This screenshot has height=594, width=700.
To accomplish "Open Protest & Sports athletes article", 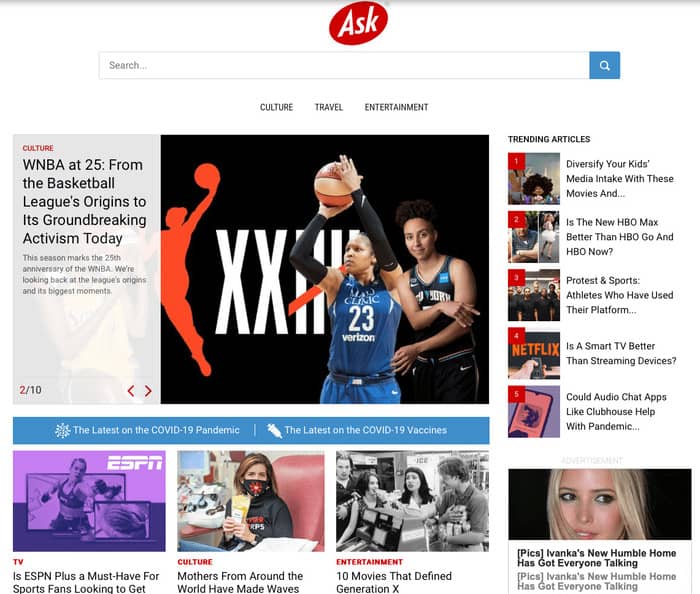I will pos(619,295).
